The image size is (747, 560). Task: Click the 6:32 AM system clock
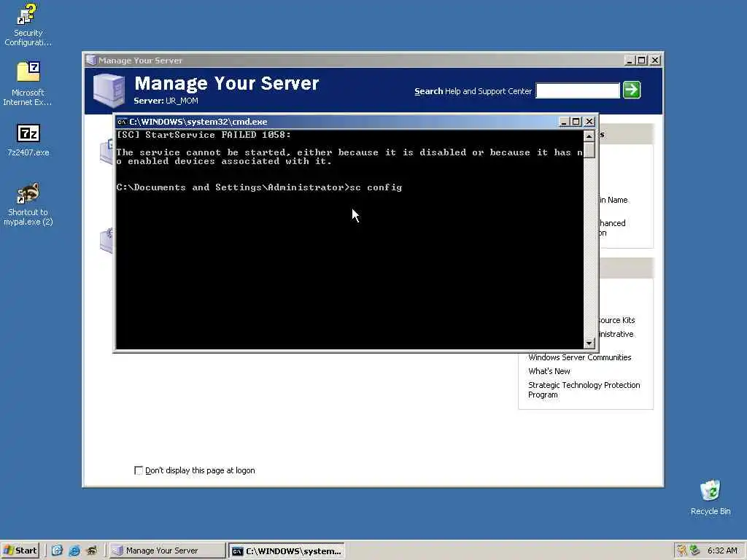click(722, 551)
